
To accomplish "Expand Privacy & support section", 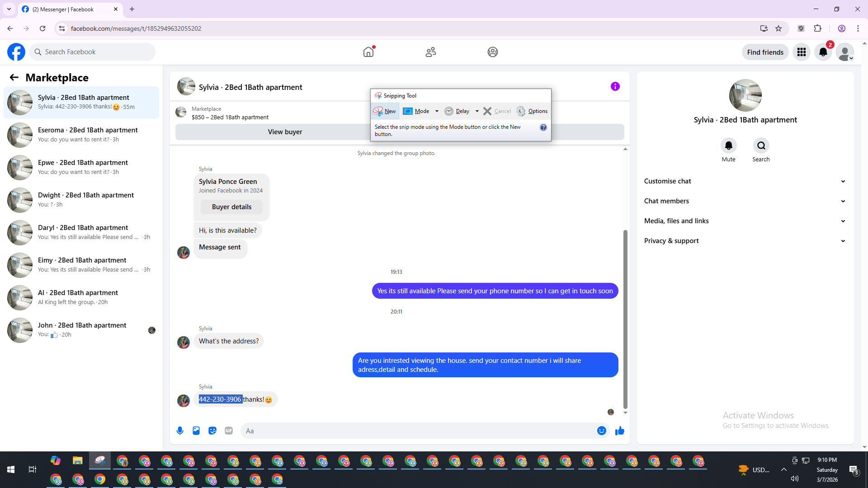I will tap(745, 241).
